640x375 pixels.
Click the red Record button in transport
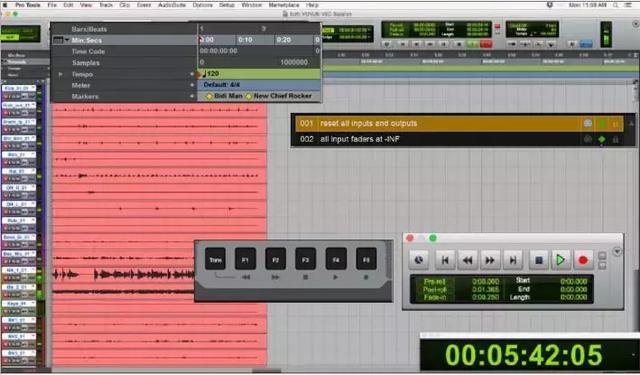[x=583, y=260]
